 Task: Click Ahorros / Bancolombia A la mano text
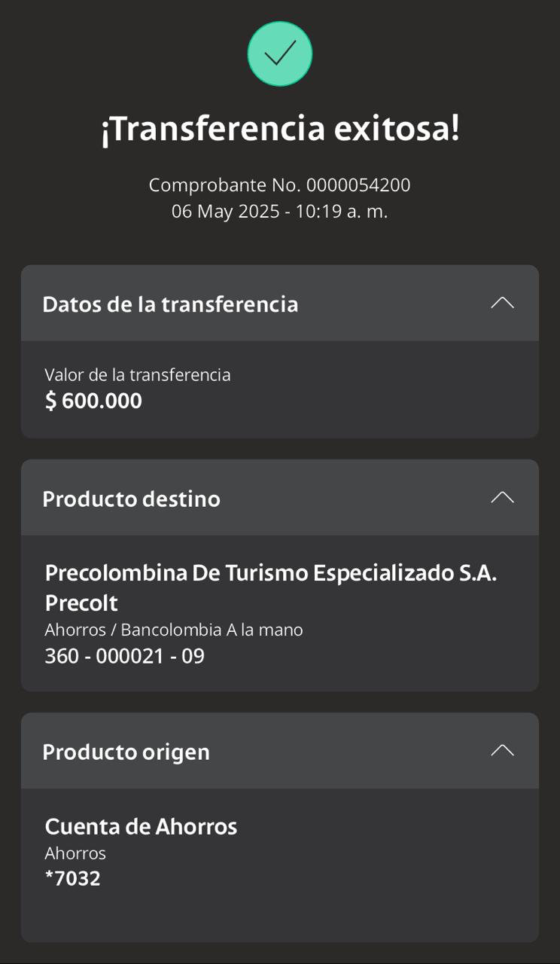(x=173, y=630)
